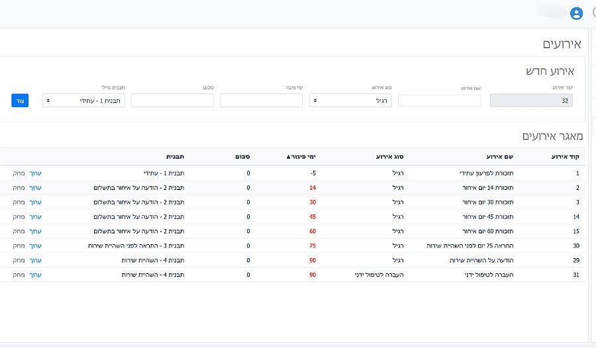Viewport: 596px width, 364px height.
Task: Sort table by שם אירוע column header
Action: coord(500,157)
